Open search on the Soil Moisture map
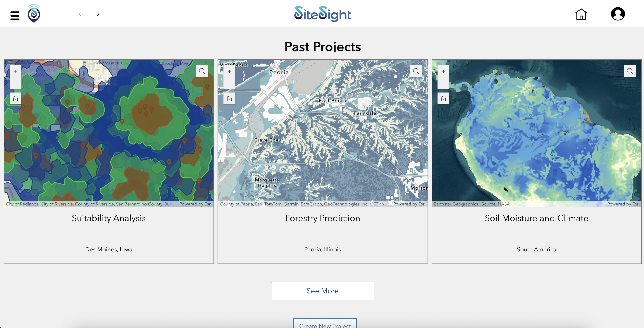Image resolution: width=644 pixels, height=328 pixels. (x=630, y=71)
